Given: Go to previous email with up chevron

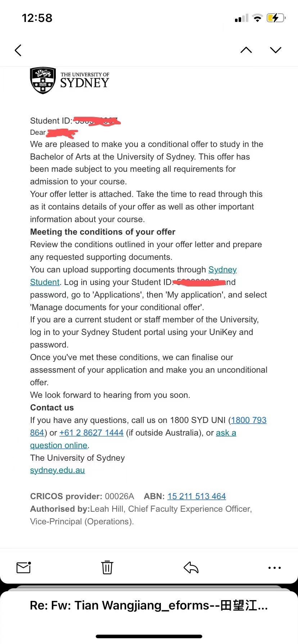Looking at the screenshot, I should pos(246,50).
